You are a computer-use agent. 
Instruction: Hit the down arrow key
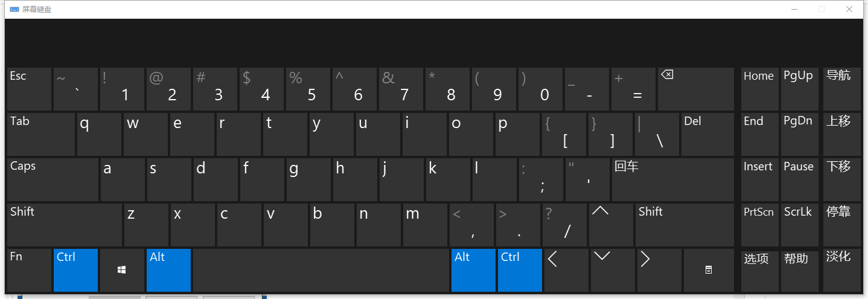(612, 270)
